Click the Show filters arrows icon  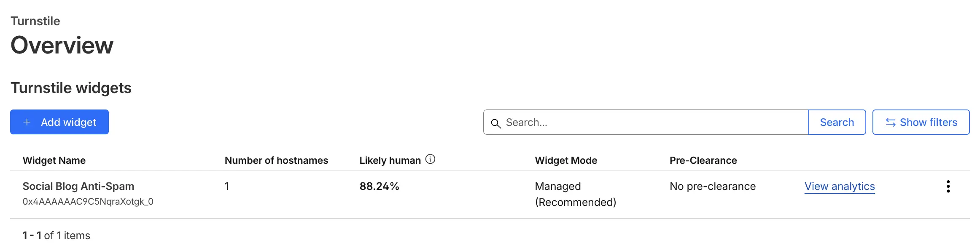[x=890, y=122]
